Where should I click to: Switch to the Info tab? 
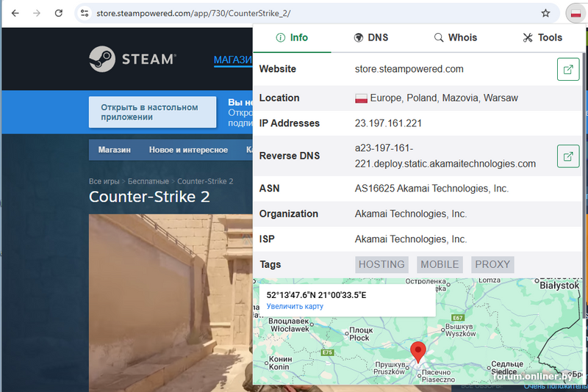pyautogui.click(x=292, y=37)
